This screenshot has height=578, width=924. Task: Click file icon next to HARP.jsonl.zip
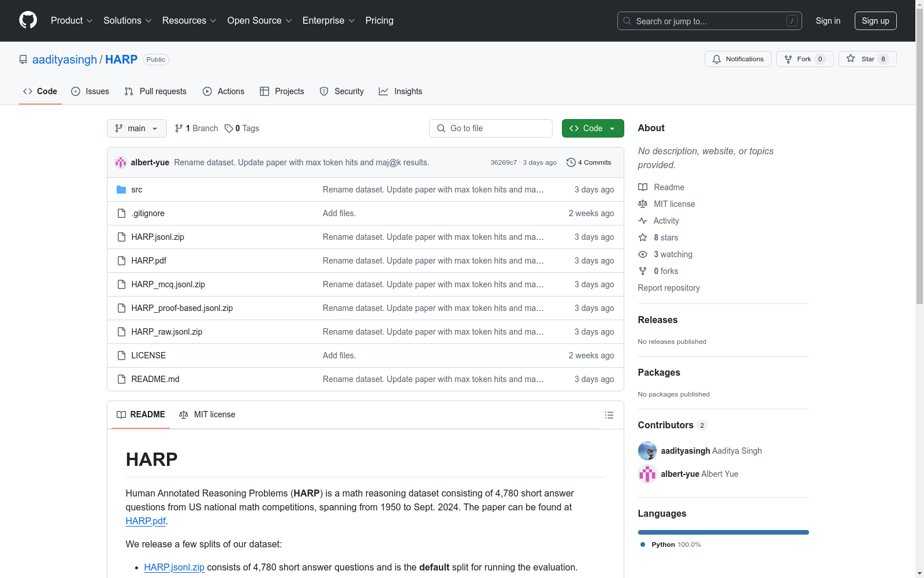click(x=121, y=237)
